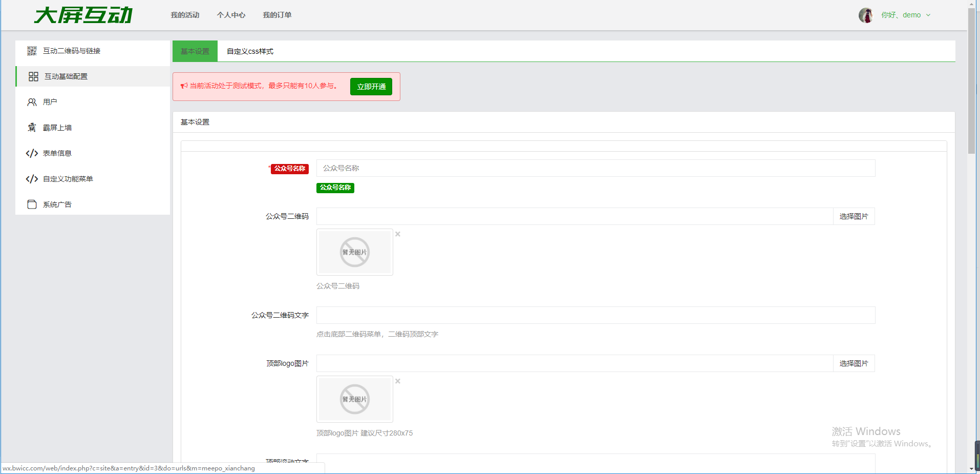980x474 pixels.
Task: Select the 基本设置 tab
Action: click(x=195, y=51)
